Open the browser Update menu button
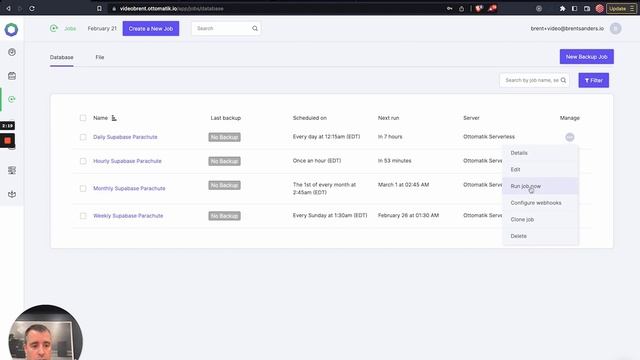 621,8
